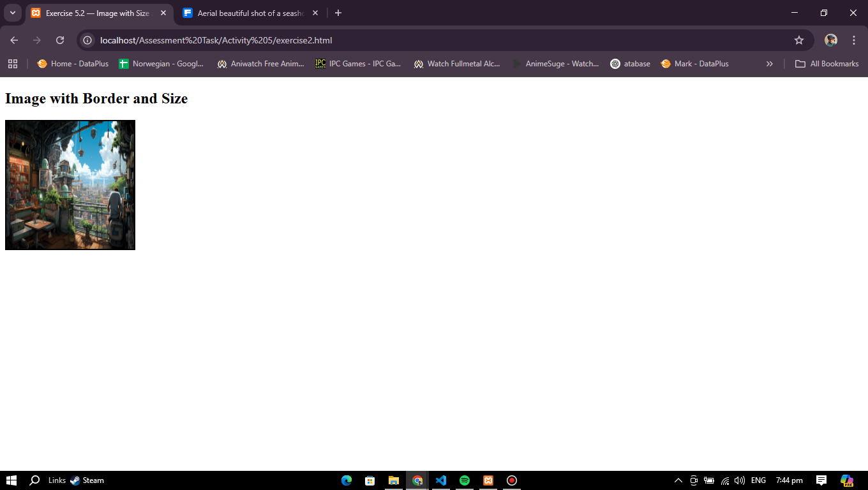Open the tab search dropdown arrow
Image resolution: width=868 pixels, height=490 pixels.
[x=12, y=13]
